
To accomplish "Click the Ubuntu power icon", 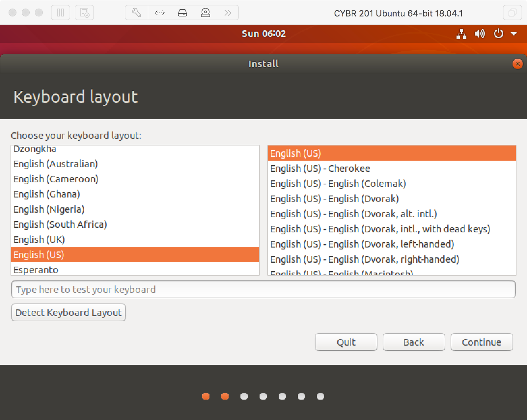I will pyautogui.click(x=499, y=34).
